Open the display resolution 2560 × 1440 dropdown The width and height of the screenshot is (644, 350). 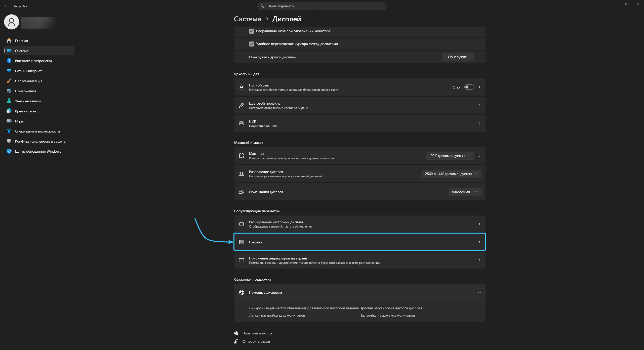coord(451,174)
